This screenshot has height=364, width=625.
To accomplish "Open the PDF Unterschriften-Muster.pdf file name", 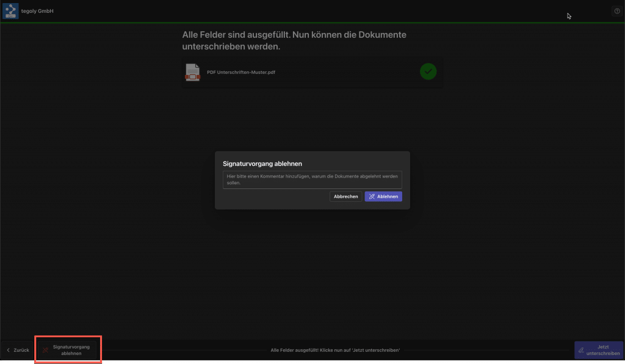I will click(241, 72).
